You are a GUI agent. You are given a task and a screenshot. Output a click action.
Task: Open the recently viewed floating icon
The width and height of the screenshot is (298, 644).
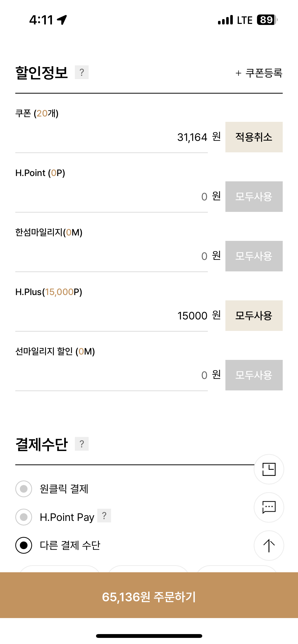[x=269, y=469]
